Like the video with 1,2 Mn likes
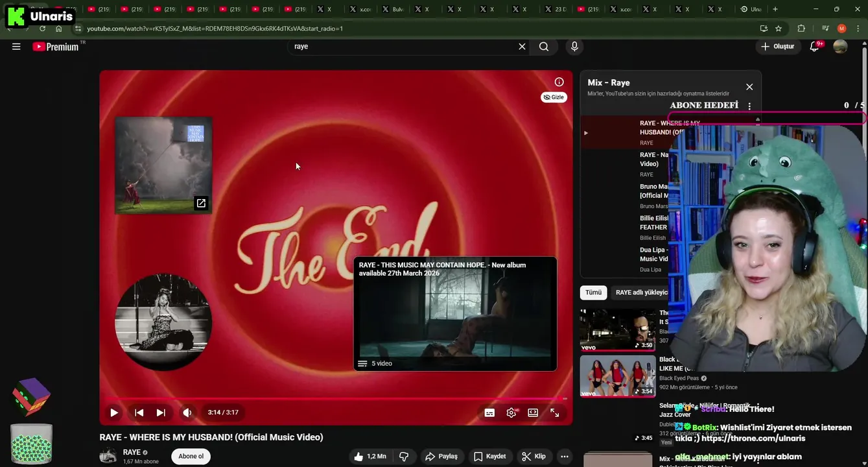The width and height of the screenshot is (868, 467). tap(370, 457)
